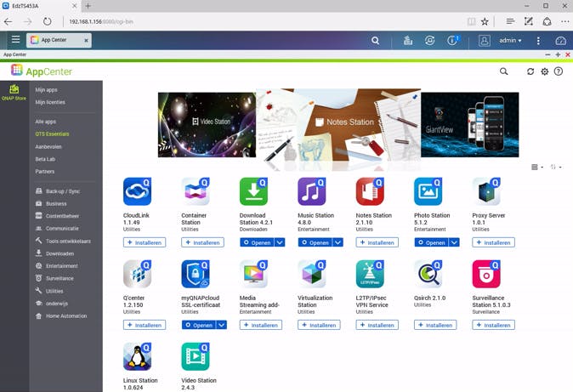The width and height of the screenshot is (573, 392).
Task: Open the background tasks icon in QTS bar
Action: click(x=408, y=40)
